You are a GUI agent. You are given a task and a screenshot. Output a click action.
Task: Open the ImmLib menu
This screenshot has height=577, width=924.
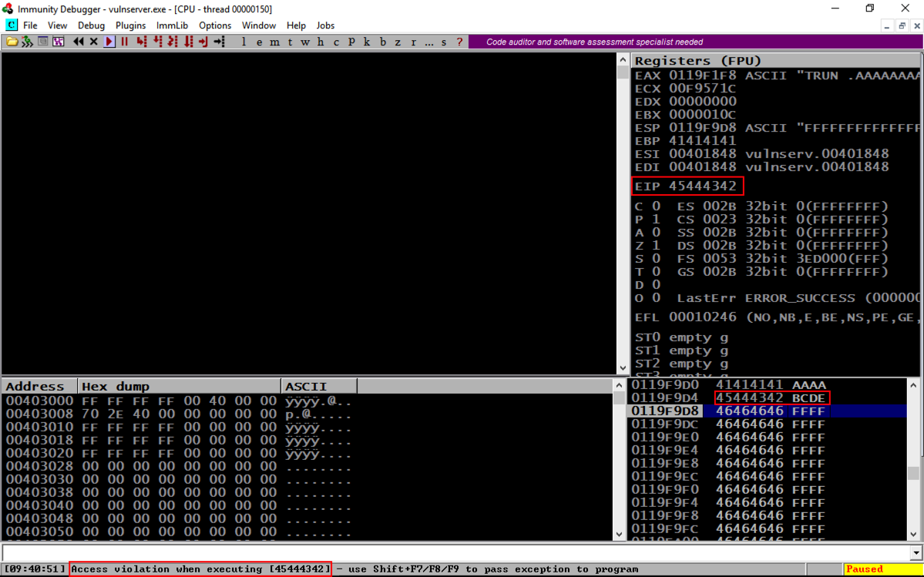point(172,25)
